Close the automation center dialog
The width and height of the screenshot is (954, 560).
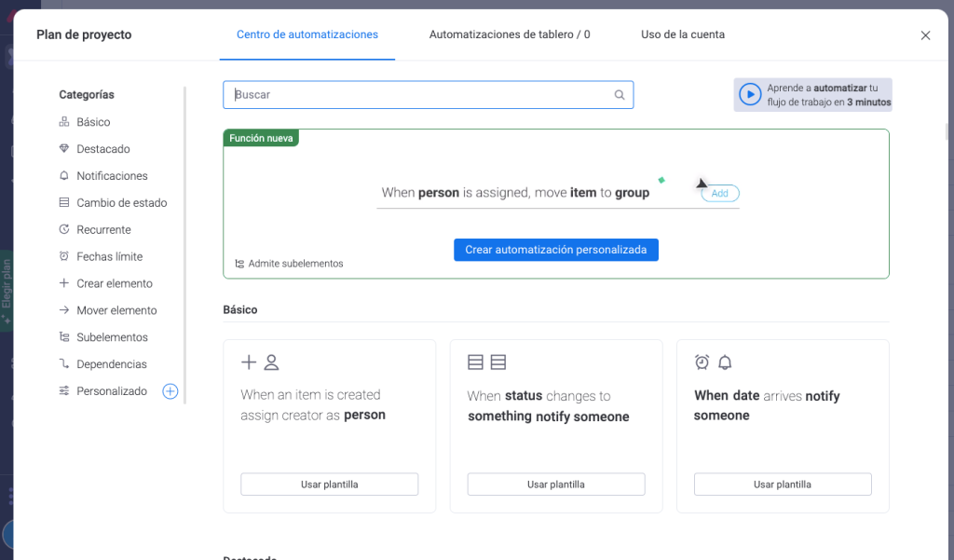pyautogui.click(x=925, y=35)
